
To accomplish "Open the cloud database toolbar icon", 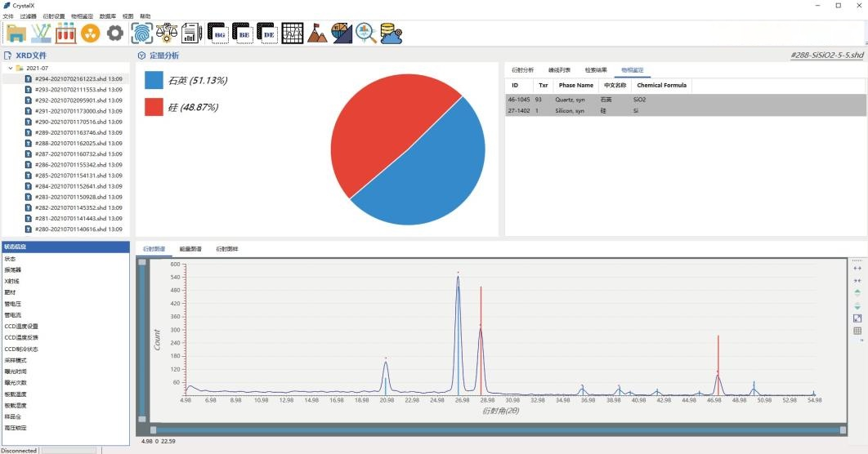I will click(x=391, y=33).
